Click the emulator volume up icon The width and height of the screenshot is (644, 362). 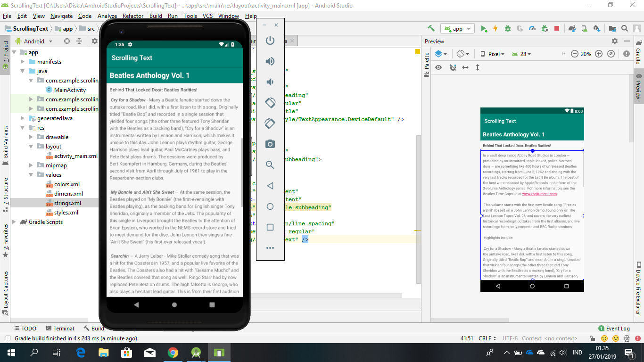[270, 61]
